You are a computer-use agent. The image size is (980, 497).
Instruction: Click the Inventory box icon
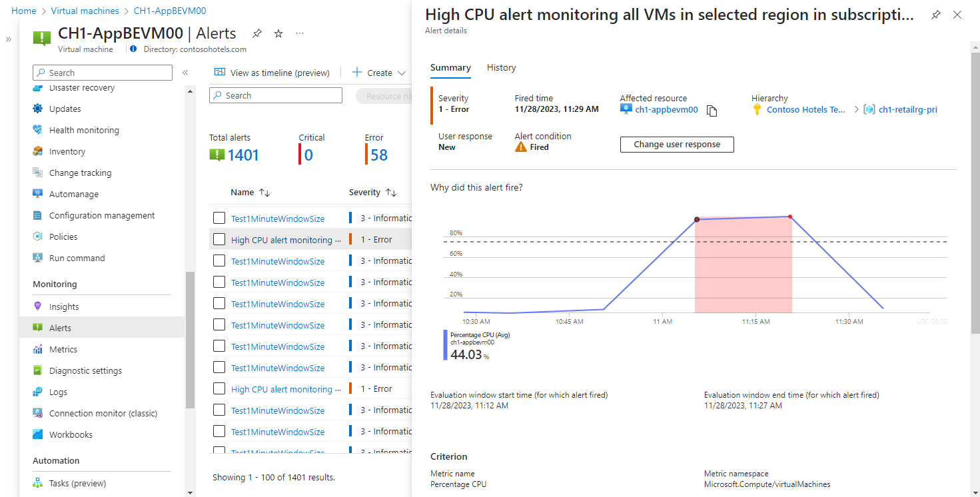click(x=38, y=151)
